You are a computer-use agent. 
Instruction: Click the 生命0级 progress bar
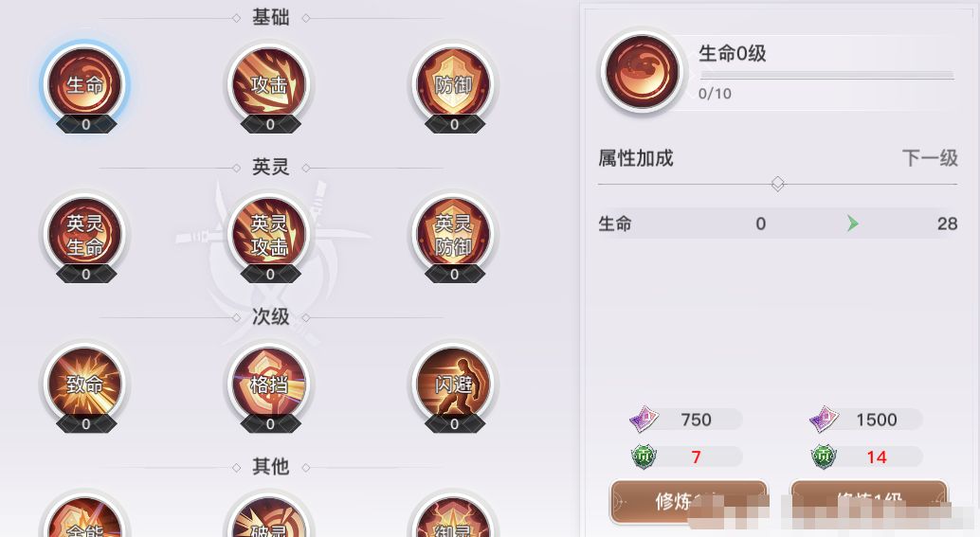(826, 75)
